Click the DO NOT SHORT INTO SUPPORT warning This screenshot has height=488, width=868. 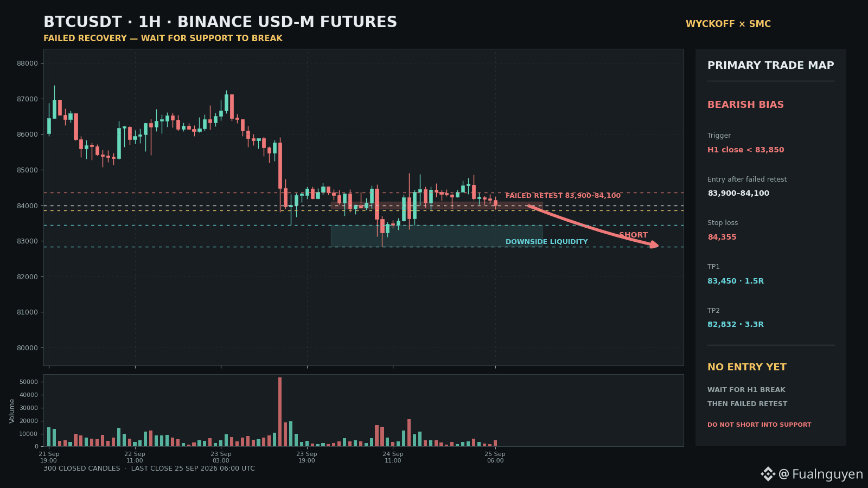(759, 425)
